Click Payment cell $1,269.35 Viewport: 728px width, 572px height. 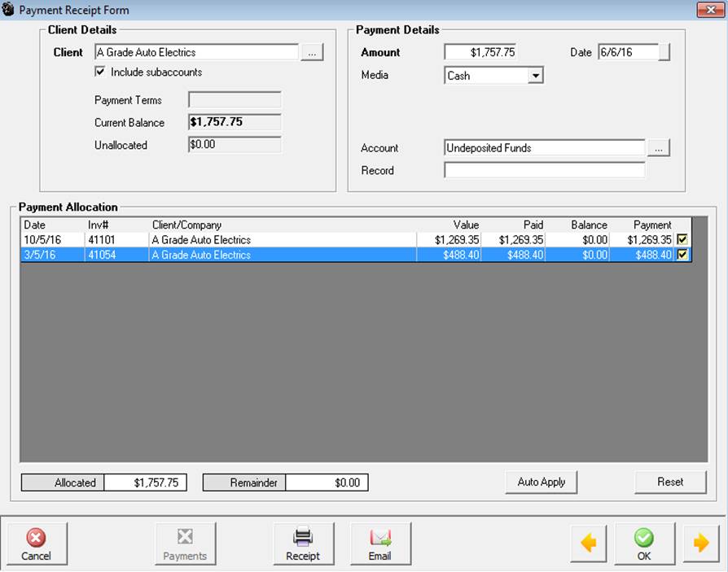pos(641,239)
